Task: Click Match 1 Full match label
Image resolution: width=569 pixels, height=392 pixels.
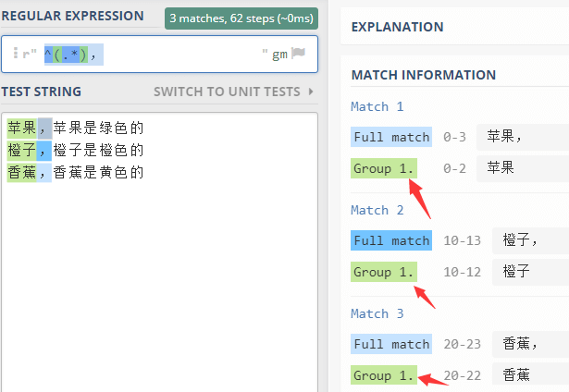Action: (x=391, y=137)
